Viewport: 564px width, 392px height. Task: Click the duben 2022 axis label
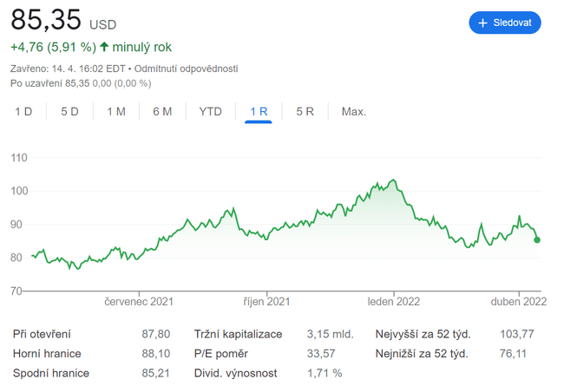click(519, 302)
